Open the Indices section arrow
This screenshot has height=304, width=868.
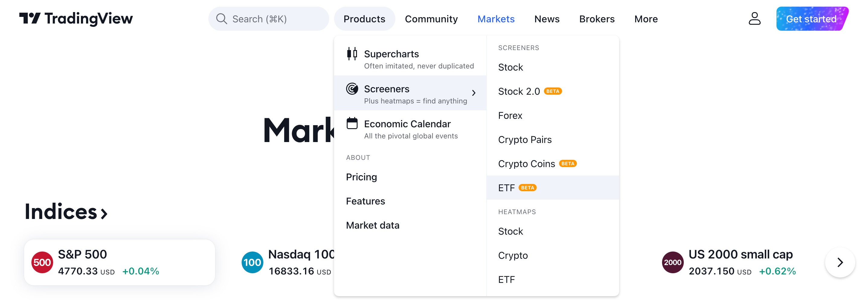click(x=104, y=214)
